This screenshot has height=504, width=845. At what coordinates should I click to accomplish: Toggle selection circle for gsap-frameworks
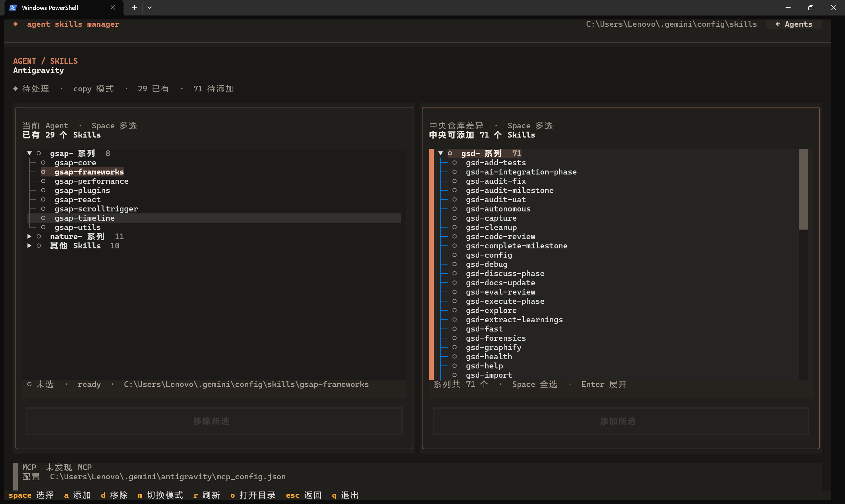point(43,172)
